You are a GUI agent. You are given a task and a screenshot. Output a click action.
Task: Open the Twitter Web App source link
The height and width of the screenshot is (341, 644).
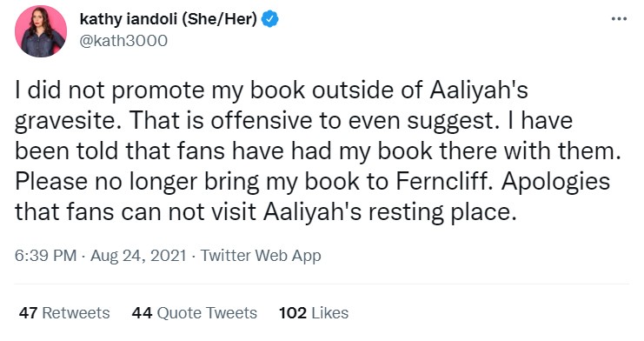[261, 256]
